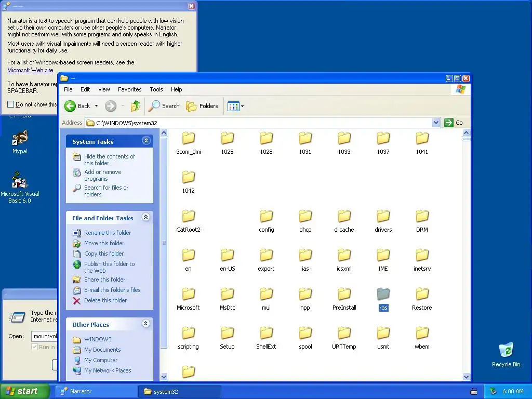Image resolution: width=532 pixels, height=399 pixels.
Task: Expand the Address bar dropdown
Action: [436, 123]
